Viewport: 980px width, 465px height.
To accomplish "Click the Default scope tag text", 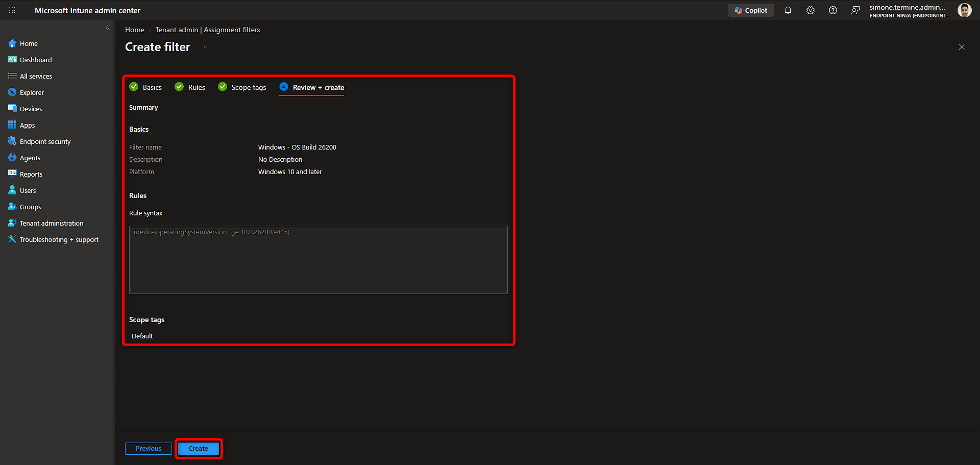I will pos(142,336).
